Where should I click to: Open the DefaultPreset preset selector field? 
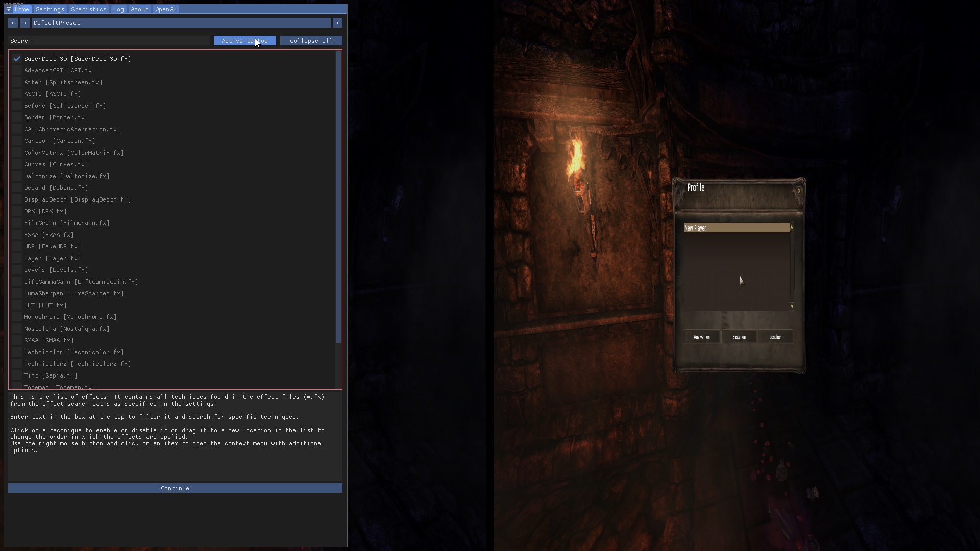(x=181, y=23)
